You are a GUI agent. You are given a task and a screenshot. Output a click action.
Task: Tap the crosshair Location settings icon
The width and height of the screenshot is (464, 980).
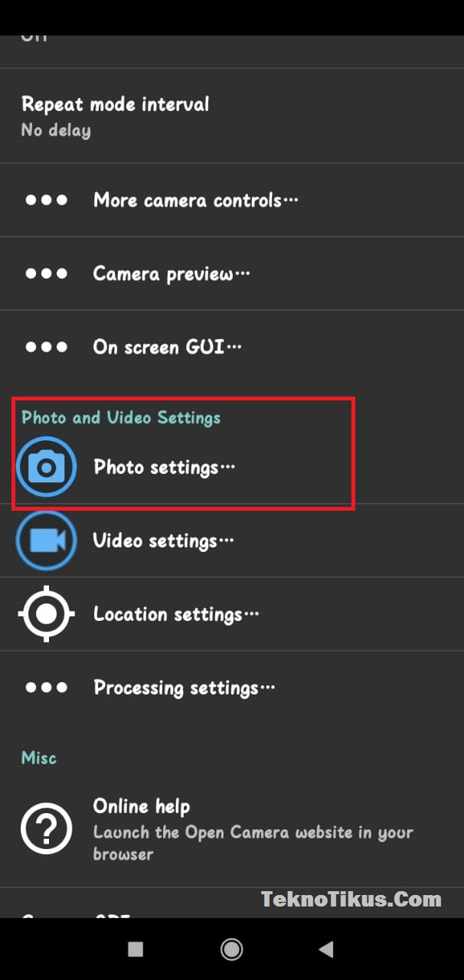click(46, 614)
